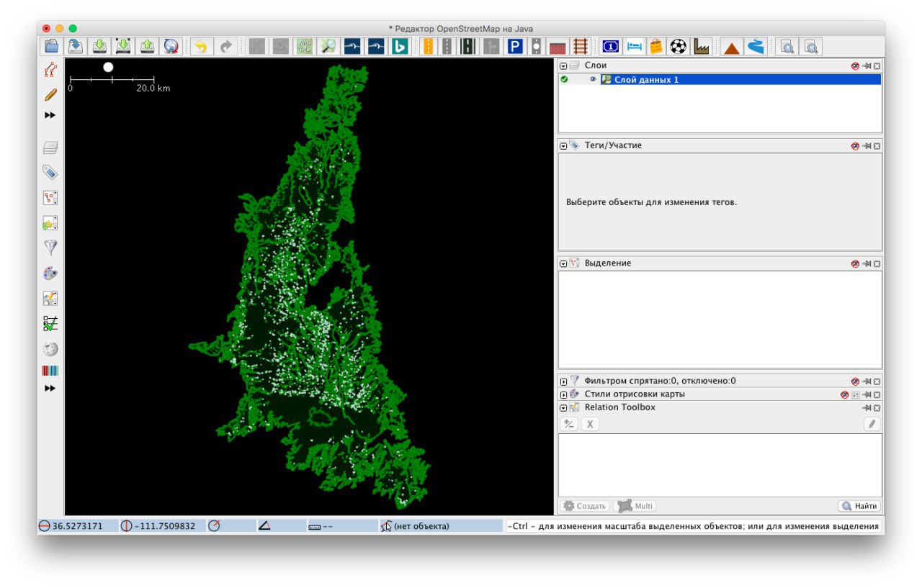Select the highway shield number 1 preset
This screenshot has width=922, height=588.
[610, 46]
